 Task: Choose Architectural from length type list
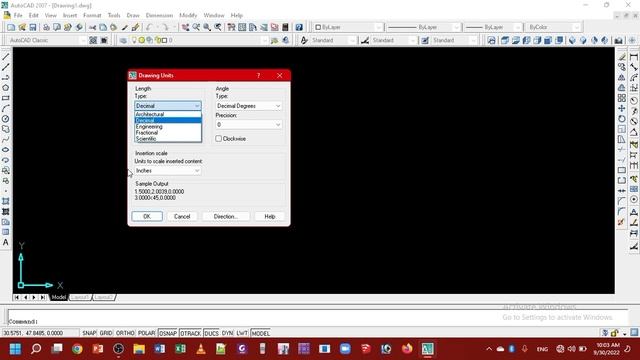[x=168, y=114]
